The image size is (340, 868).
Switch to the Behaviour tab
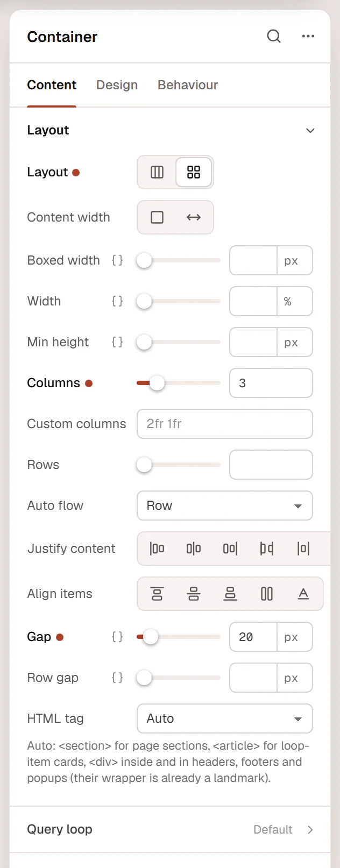188,85
